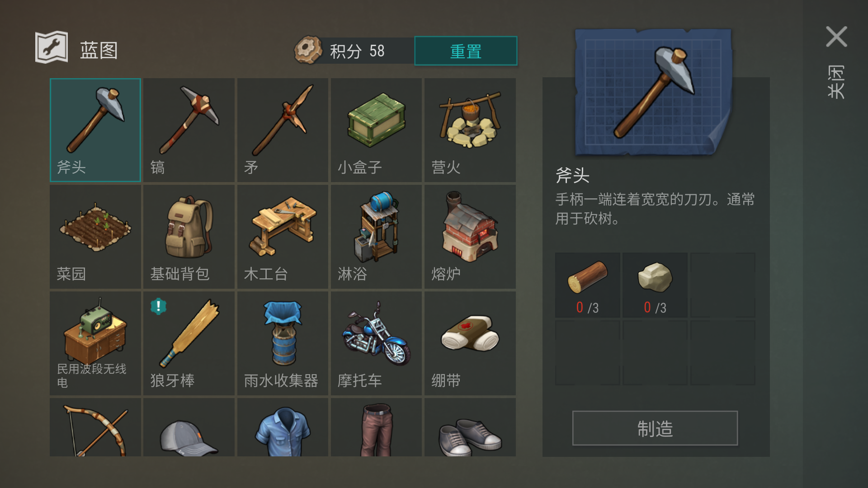The width and height of the screenshot is (868, 488).
Task: Select the furnace (熔炉) blueprint
Action: point(470,237)
